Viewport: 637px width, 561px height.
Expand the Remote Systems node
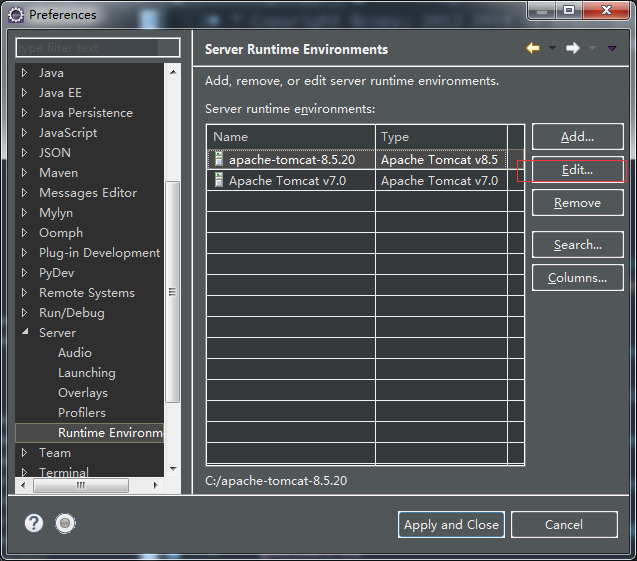[x=24, y=292]
